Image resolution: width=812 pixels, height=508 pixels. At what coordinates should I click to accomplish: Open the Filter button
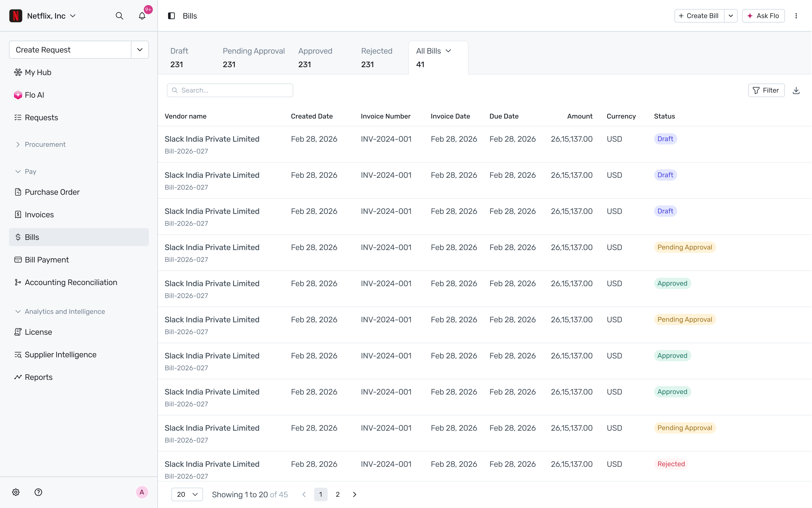click(766, 90)
